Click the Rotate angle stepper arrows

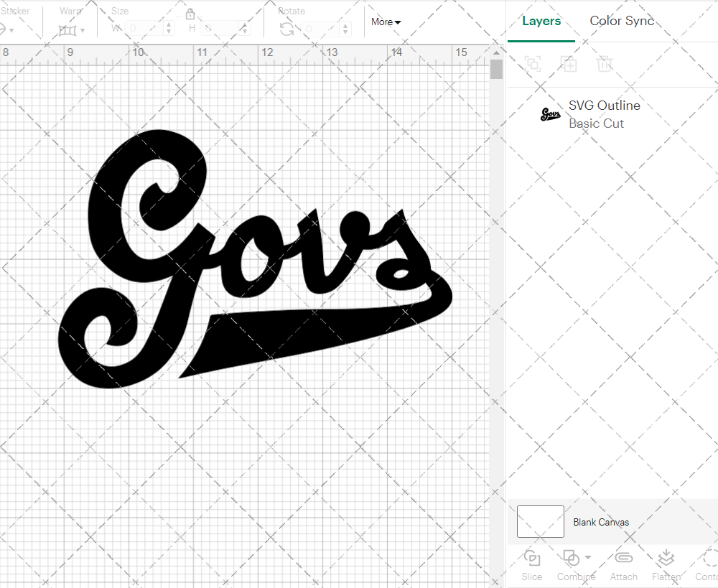(345, 29)
